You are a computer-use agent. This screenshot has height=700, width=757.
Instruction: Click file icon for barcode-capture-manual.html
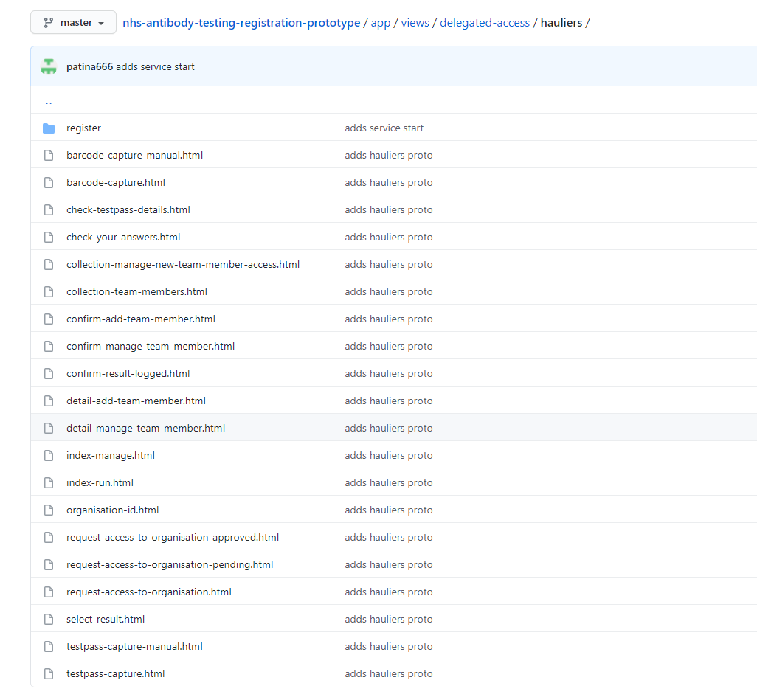[49, 155]
